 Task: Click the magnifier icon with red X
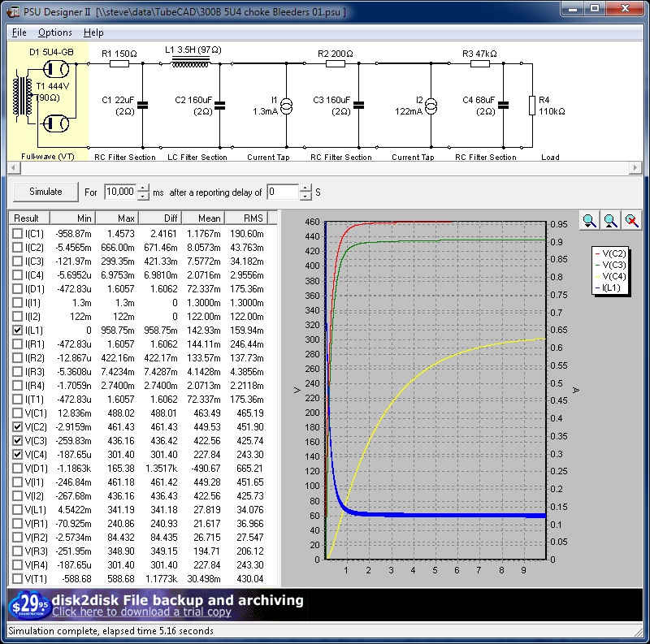point(631,221)
